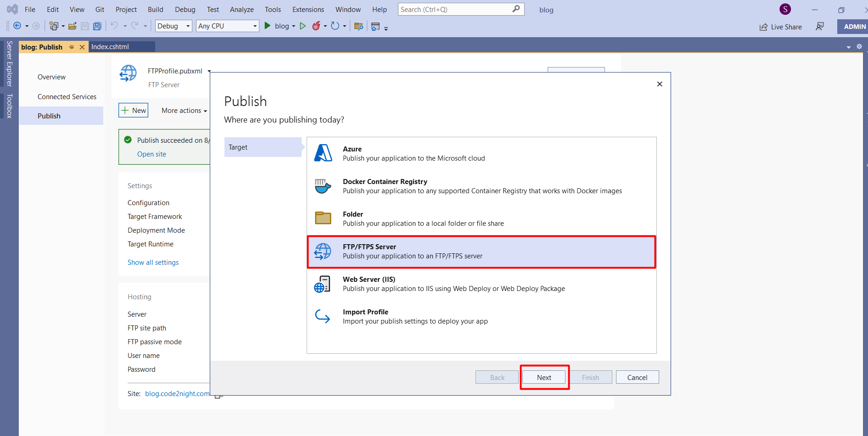Select the Azure publish target
This screenshot has width=868, height=436.
click(482, 153)
